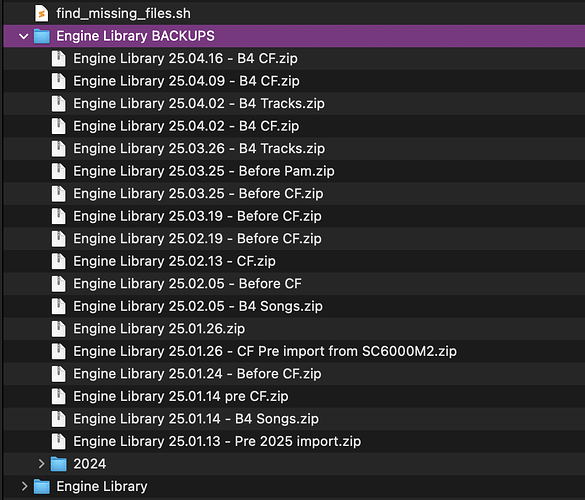Click zip icon for Engine Library 25.01.26.zip

(59, 329)
